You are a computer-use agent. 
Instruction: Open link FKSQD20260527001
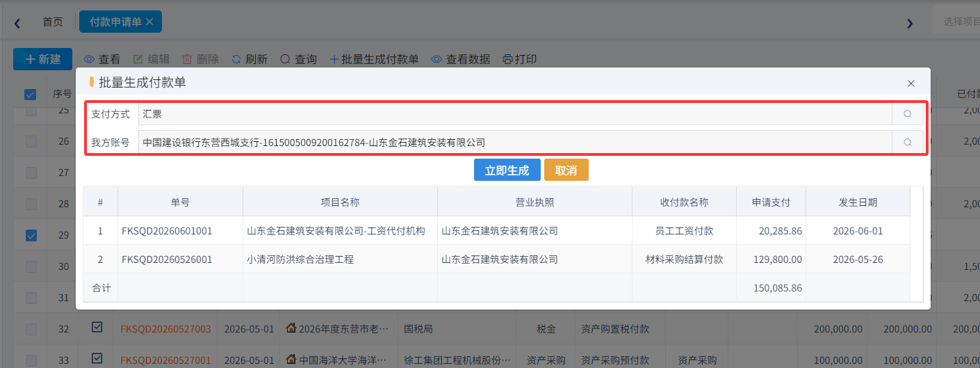pyautogui.click(x=165, y=360)
